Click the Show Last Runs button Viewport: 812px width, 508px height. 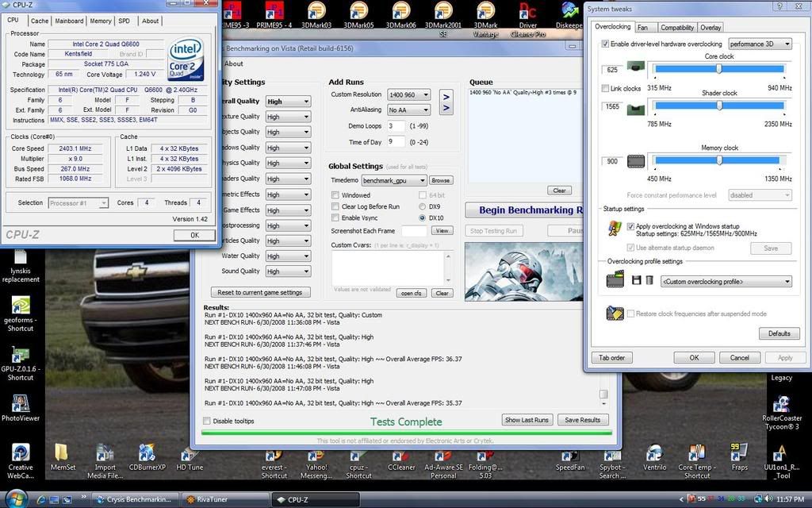527,420
